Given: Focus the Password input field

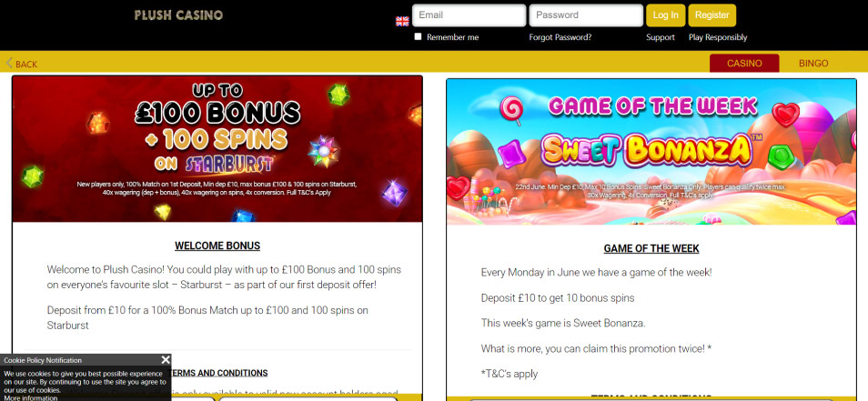Looking at the screenshot, I should tap(586, 15).
